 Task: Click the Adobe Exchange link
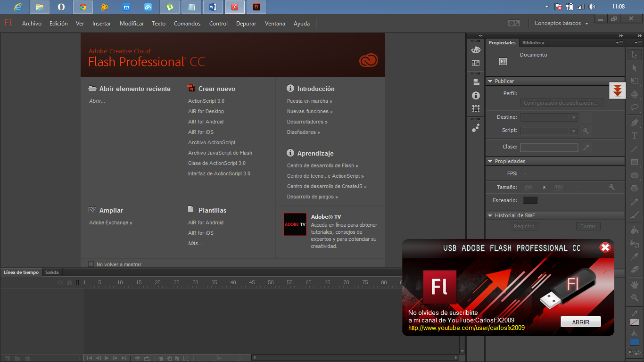111,222
